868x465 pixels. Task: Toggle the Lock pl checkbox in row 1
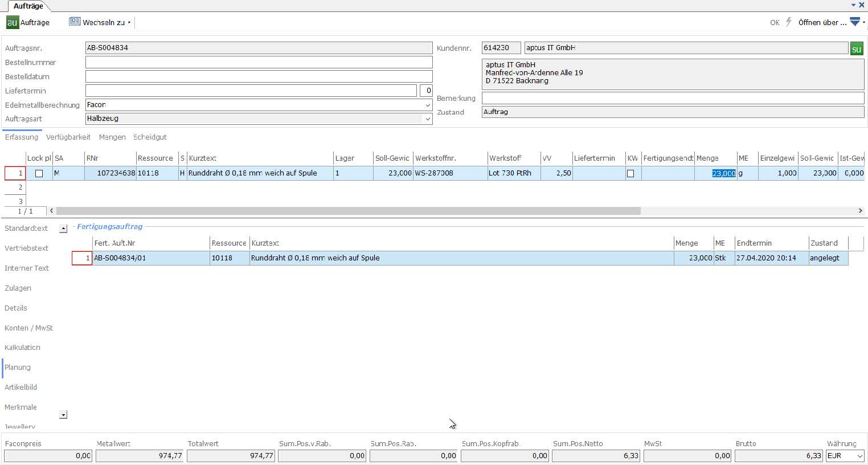pyautogui.click(x=39, y=173)
